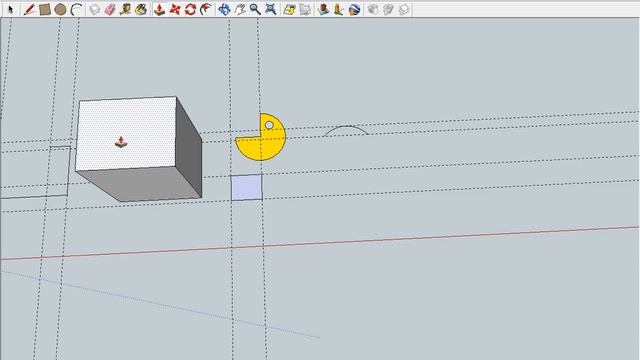Select the Pan hand tool
Image resolution: width=640 pixels, height=360 pixels.
point(240,9)
